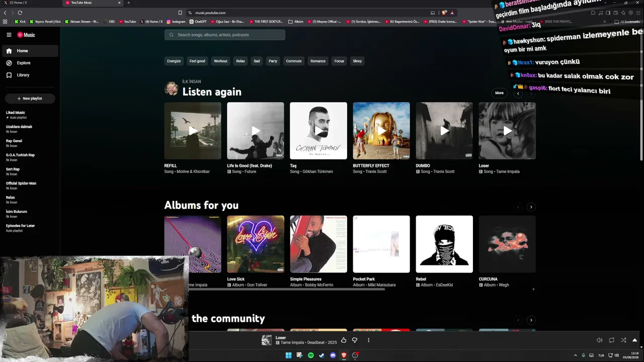Select the Commute mood chip
644x362 pixels.
pyautogui.click(x=294, y=61)
